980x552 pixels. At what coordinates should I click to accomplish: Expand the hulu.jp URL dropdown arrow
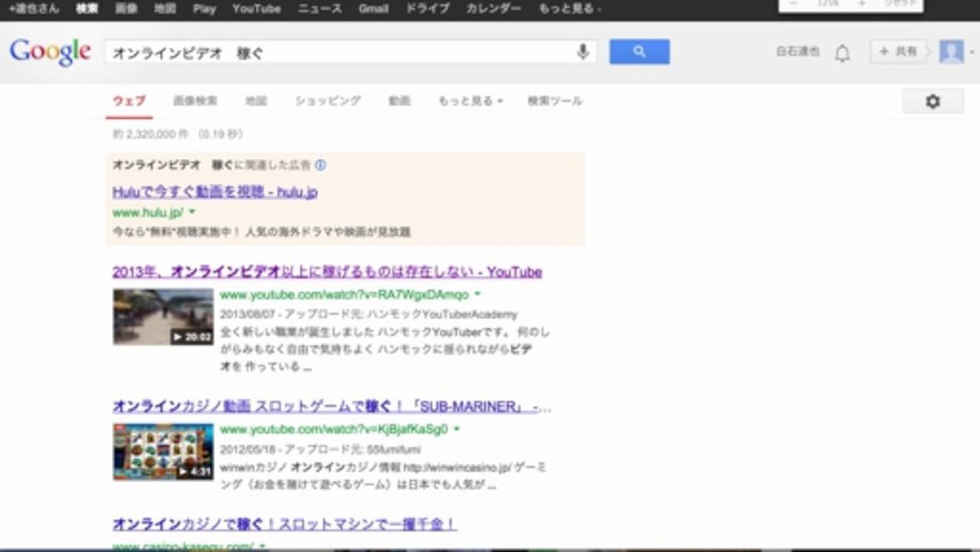pyautogui.click(x=192, y=212)
